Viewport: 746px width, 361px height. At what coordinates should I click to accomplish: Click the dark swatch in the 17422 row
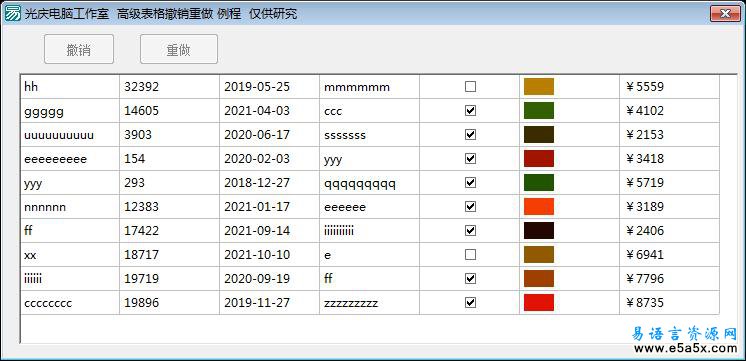(539, 231)
